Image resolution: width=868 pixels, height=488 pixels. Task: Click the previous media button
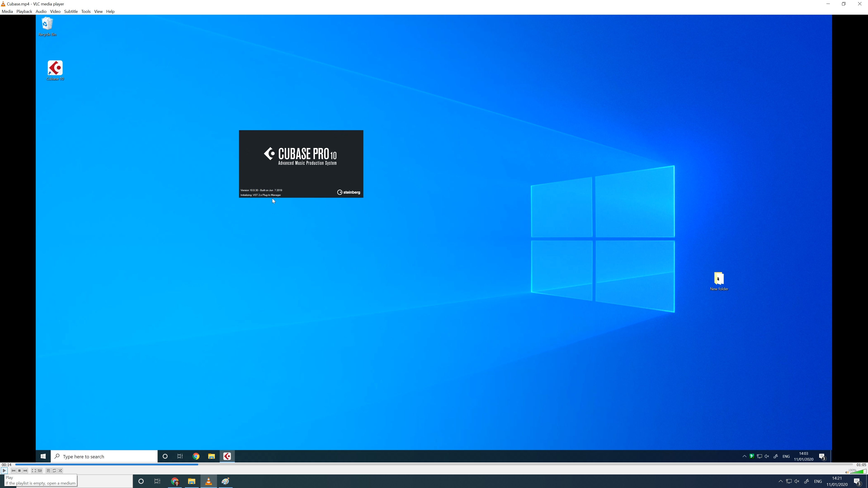[14, 470]
